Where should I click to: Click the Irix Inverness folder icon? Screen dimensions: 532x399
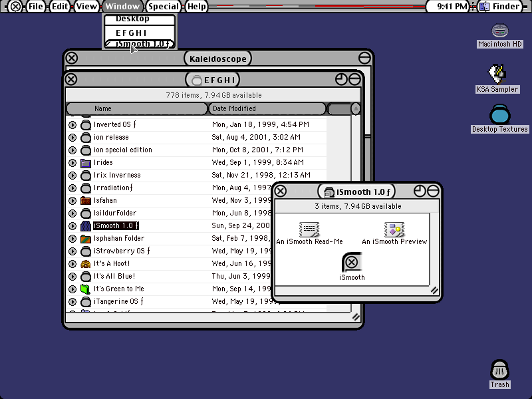tap(86, 176)
